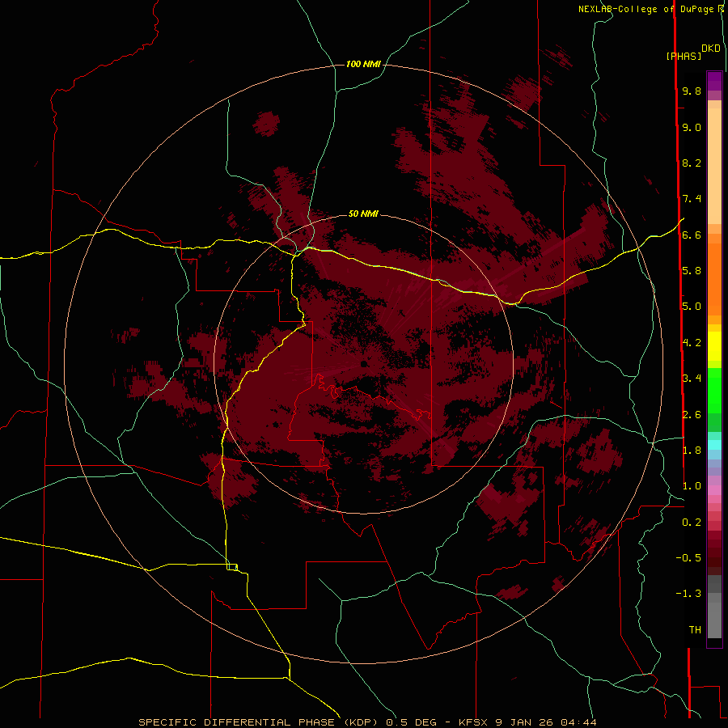
Task: Click the 4.2 value on the color scale
Action: click(x=692, y=343)
